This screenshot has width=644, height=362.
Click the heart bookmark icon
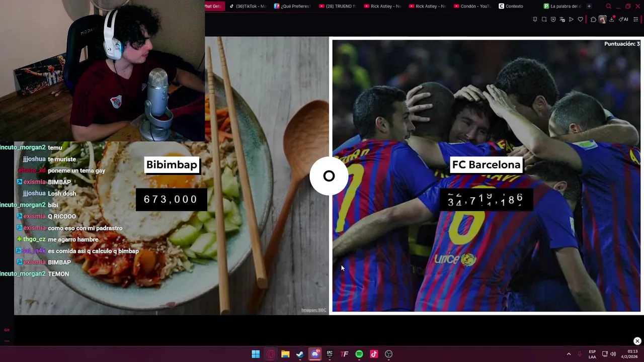pyautogui.click(x=580, y=19)
